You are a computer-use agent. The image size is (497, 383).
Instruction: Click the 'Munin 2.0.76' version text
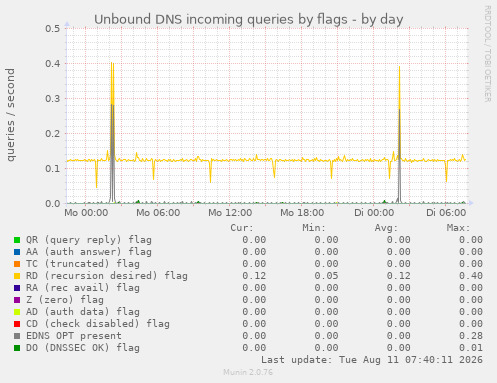click(x=248, y=372)
